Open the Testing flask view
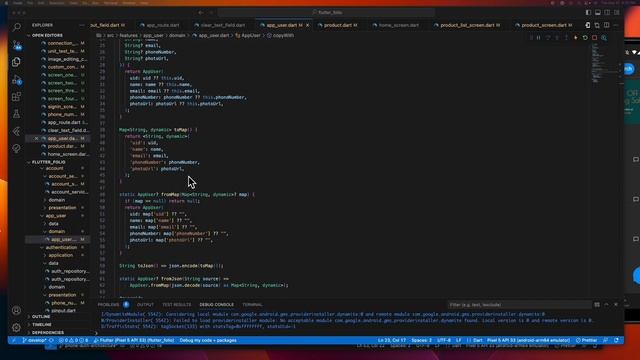This screenshot has height=360, width=640. coord(16,114)
